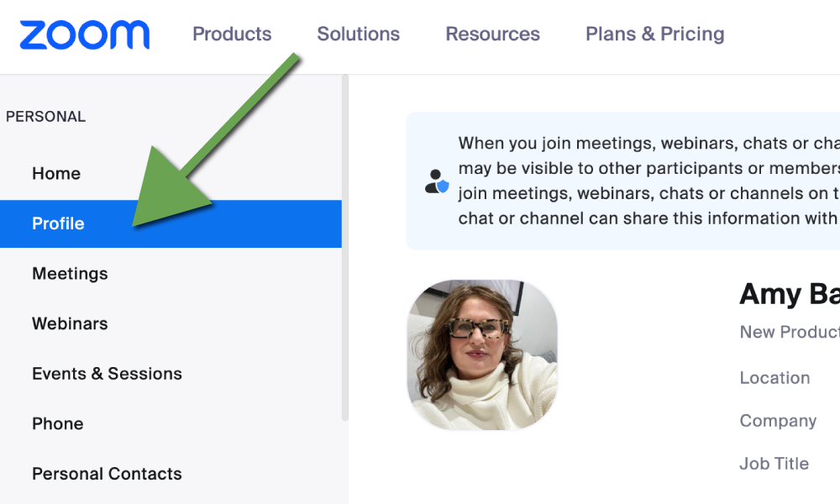840x504 pixels.
Task: Click the privacy shield person icon
Action: pos(437,181)
